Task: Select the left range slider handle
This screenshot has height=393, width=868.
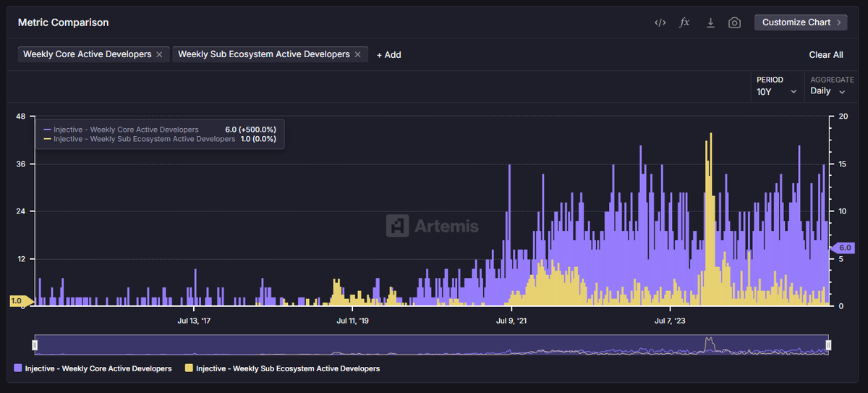Action: [35, 345]
